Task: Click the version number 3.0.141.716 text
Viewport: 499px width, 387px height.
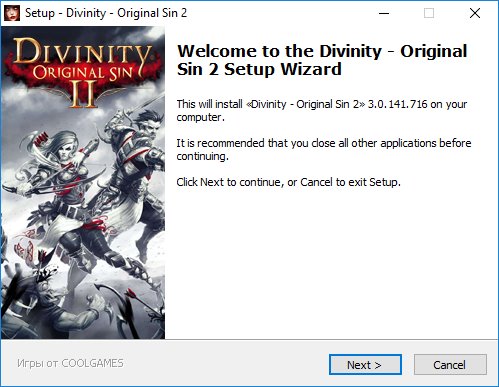Action: [397, 104]
